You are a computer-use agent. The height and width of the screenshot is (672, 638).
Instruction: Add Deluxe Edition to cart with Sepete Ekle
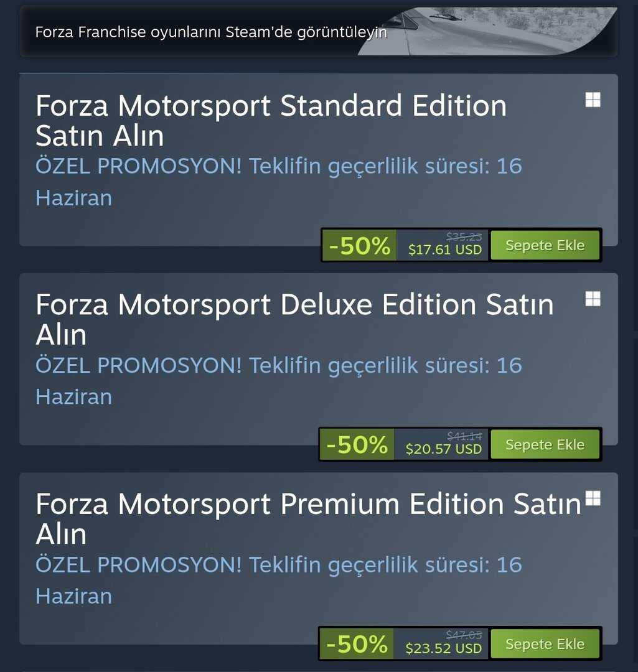pos(545,445)
